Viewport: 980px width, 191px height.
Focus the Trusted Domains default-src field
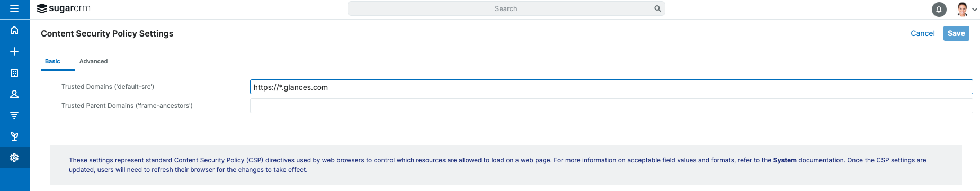point(611,87)
